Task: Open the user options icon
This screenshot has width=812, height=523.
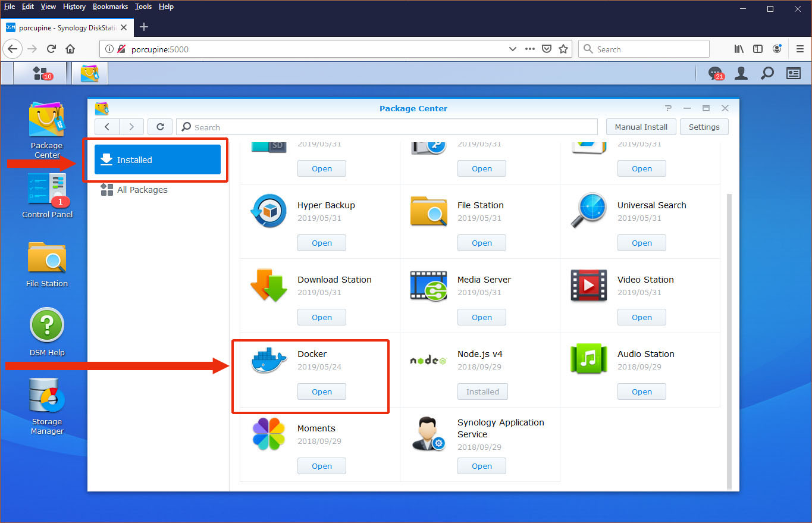Action: [741, 73]
